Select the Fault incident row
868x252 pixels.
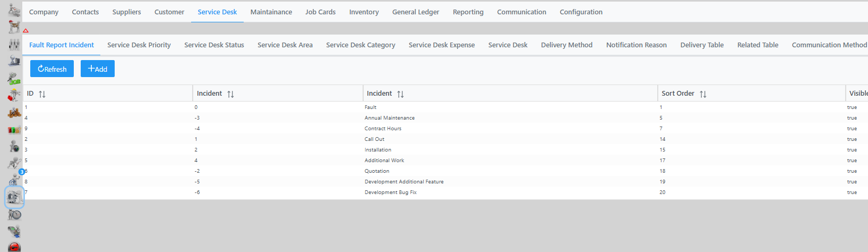click(445, 107)
